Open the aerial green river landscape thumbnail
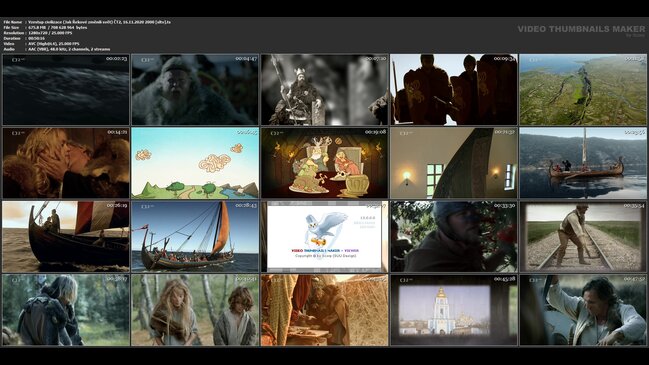Viewport: 649px width, 365px height. (x=583, y=90)
